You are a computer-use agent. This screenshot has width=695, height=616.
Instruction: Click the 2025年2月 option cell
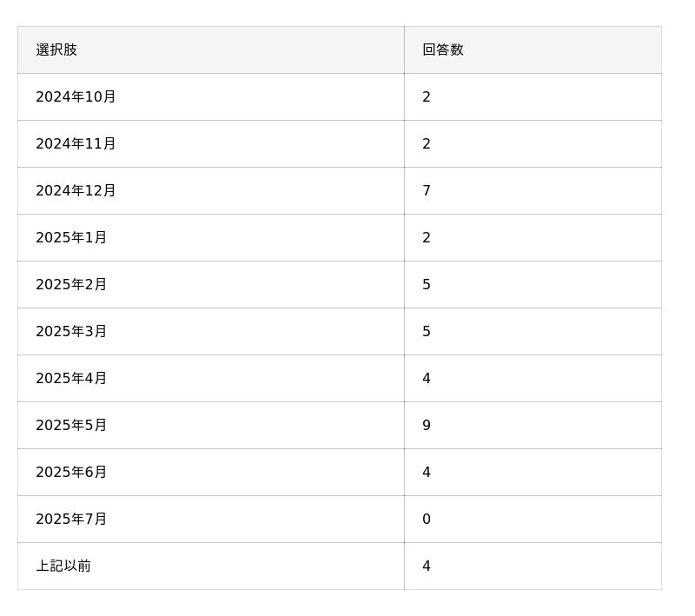point(71,285)
